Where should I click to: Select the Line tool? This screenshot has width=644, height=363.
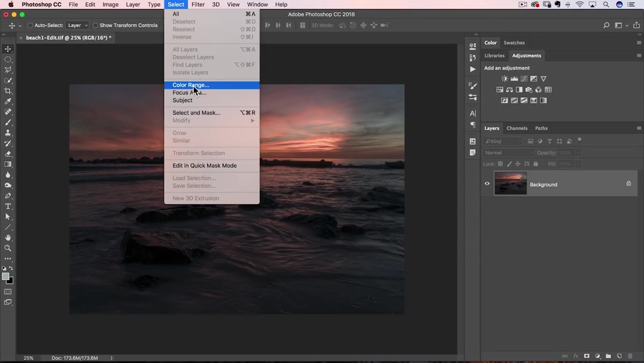pos(8,227)
